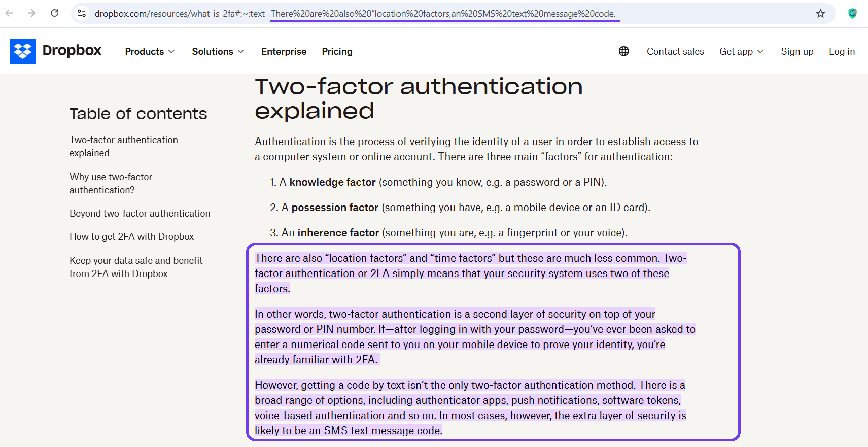Bookmark this page with the star icon
The image size is (868, 447).
820,14
